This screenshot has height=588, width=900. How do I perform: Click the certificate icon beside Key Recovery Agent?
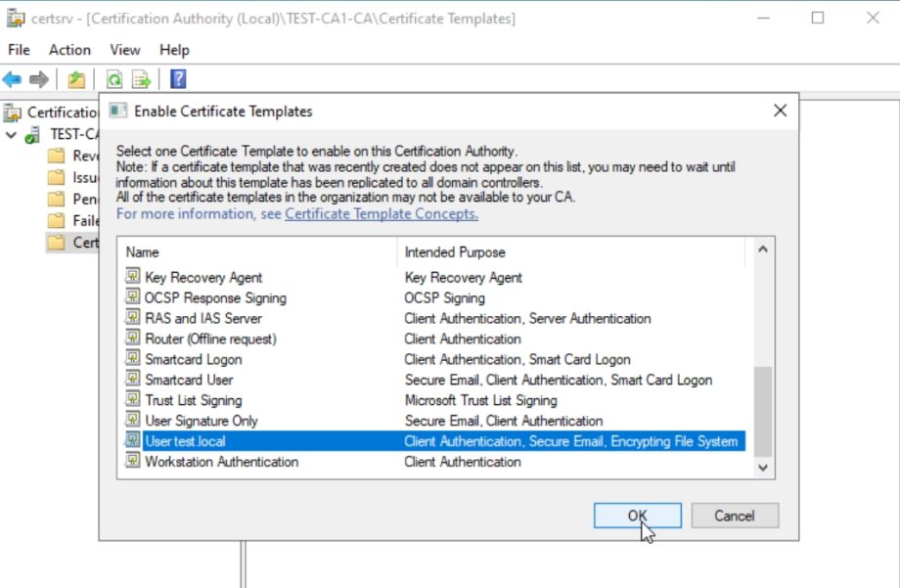click(133, 277)
